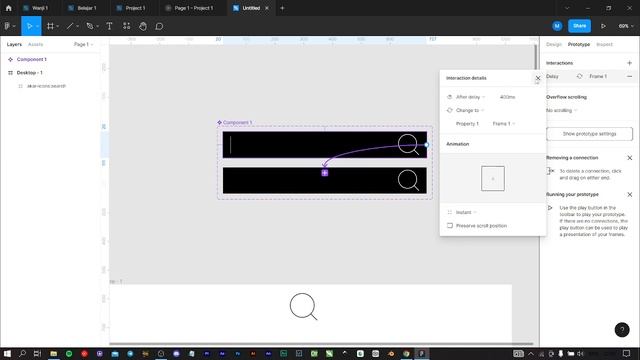
Task: Present the prototype with play button
Action: (603, 26)
